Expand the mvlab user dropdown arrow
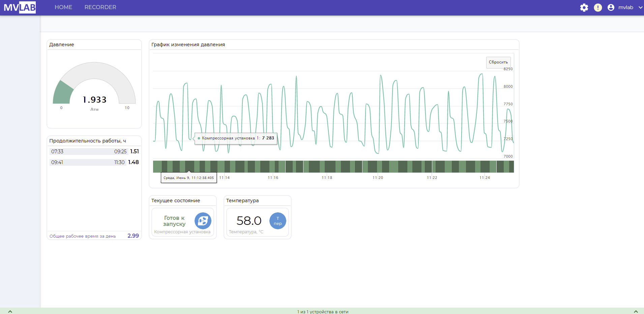Screen dimensions: 644x314 640,7
